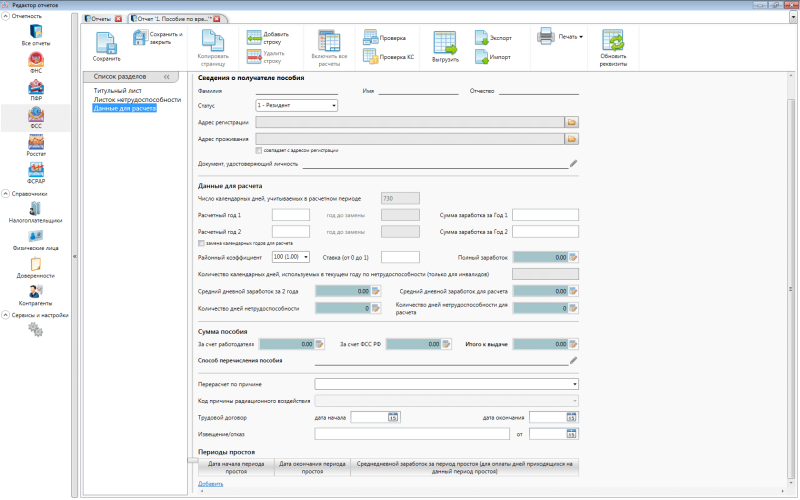Click calculator icon beside За счет работодателя
The height and width of the screenshot is (500, 800).
click(319, 344)
